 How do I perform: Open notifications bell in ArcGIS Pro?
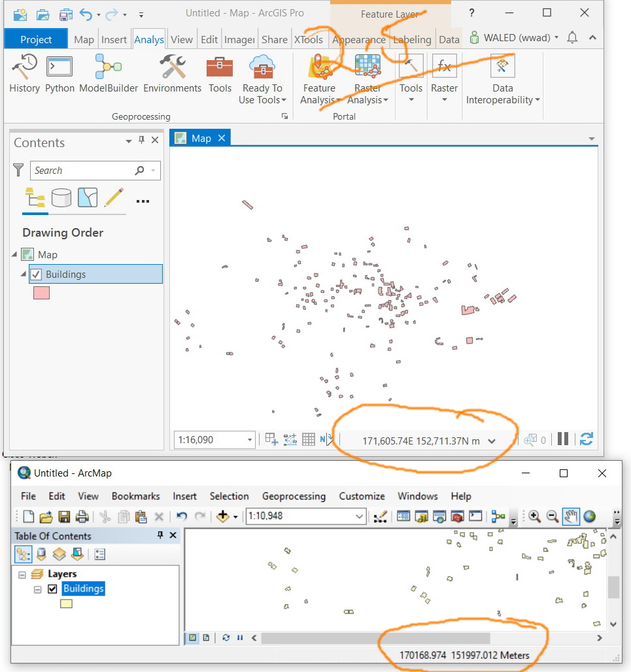coord(572,38)
